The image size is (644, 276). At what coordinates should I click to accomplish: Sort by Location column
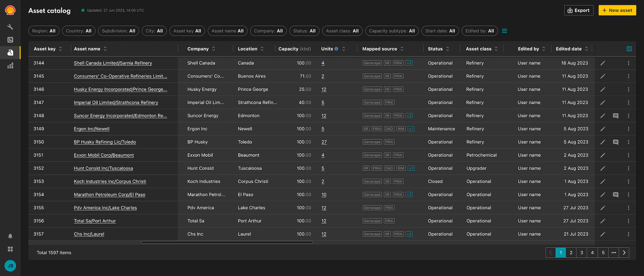pyautogui.click(x=262, y=49)
